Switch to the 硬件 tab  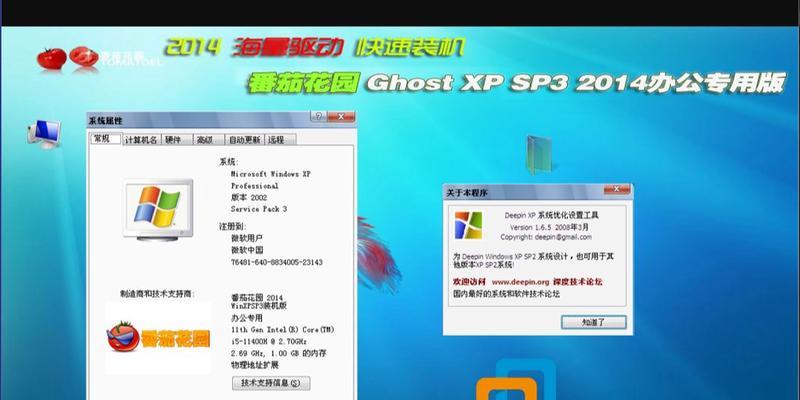click(x=177, y=140)
